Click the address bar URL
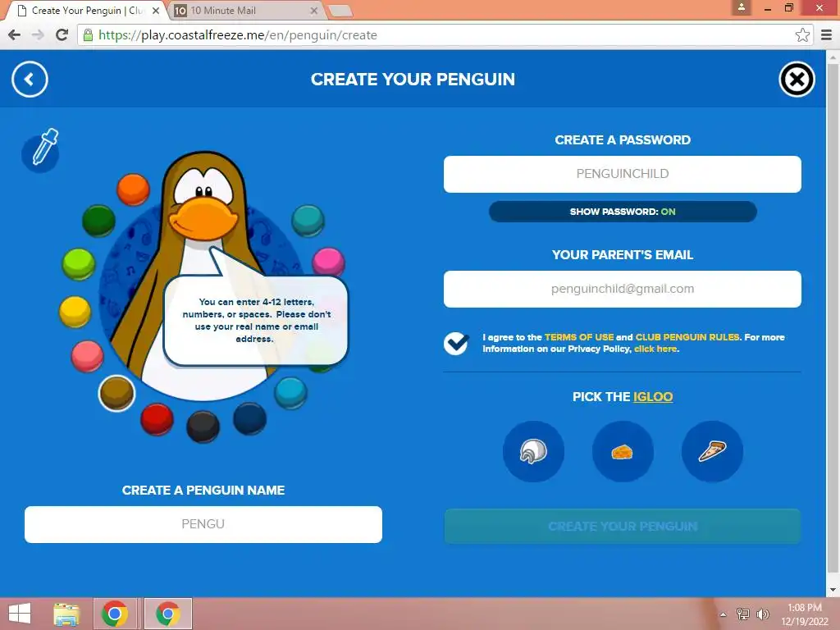840x630 pixels. click(238, 35)
